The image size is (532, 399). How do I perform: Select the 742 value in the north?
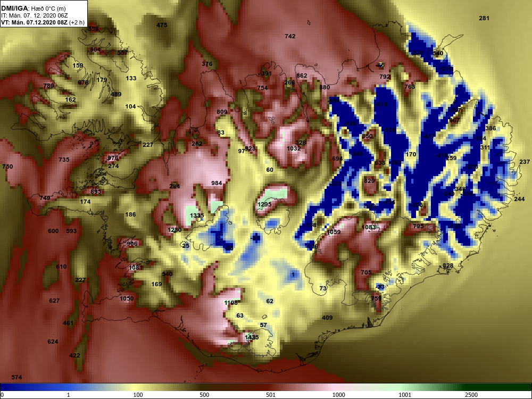(x=290, y=36)
